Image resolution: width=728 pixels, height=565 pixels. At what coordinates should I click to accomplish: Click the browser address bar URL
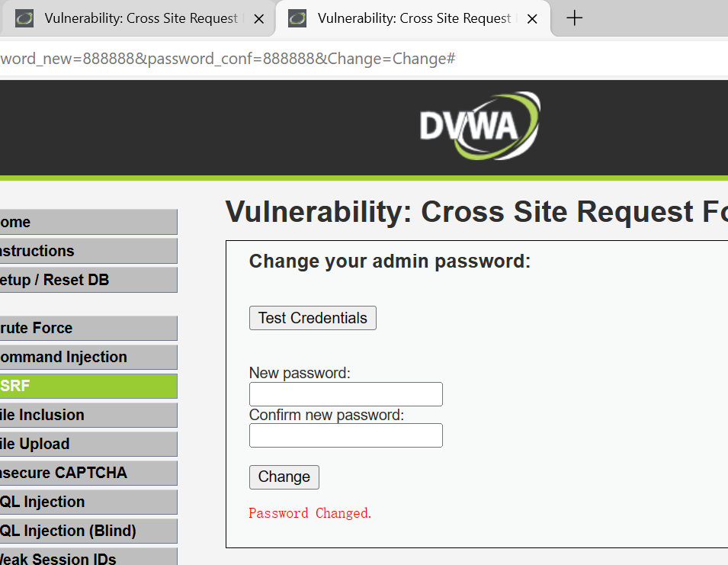[x=229, y=59]
